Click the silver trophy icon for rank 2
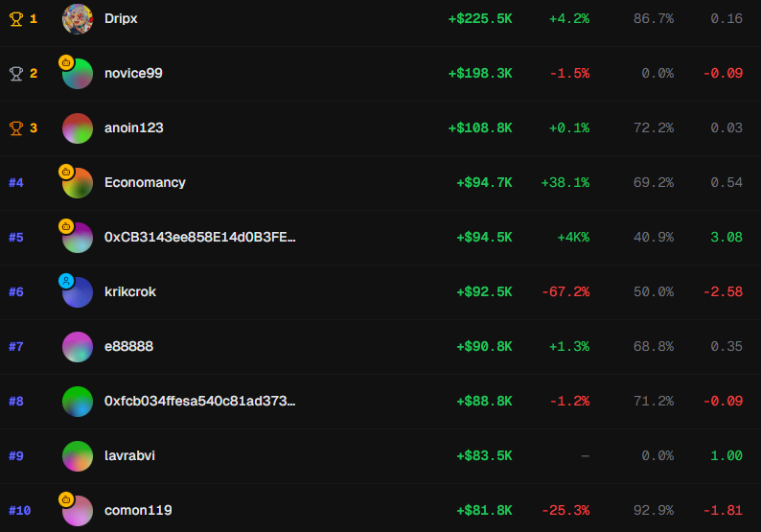This screenshot has width=761, height=532. [16, 74]
